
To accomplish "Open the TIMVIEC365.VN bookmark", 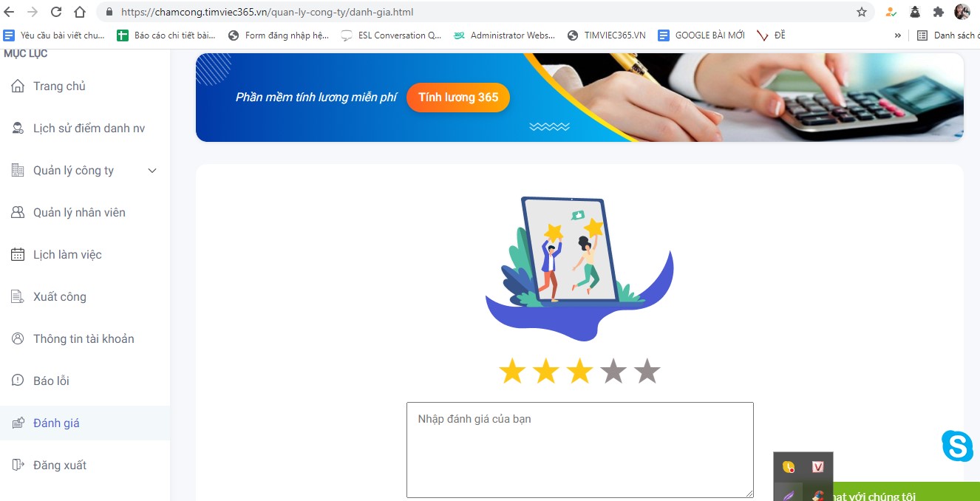I will tap(606, 35).
